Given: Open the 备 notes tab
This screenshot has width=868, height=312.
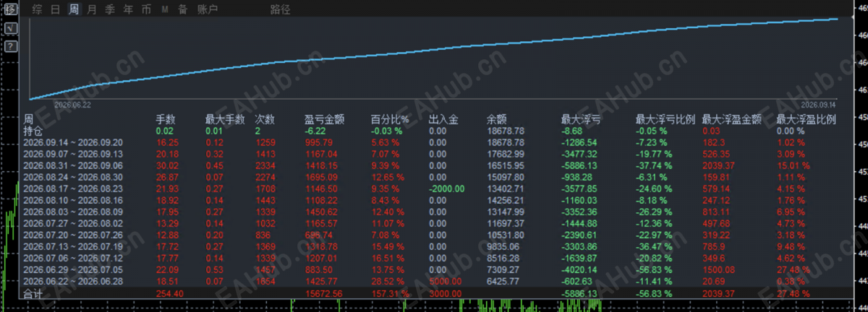Looking at the screenshot, I should coord(182,9).
